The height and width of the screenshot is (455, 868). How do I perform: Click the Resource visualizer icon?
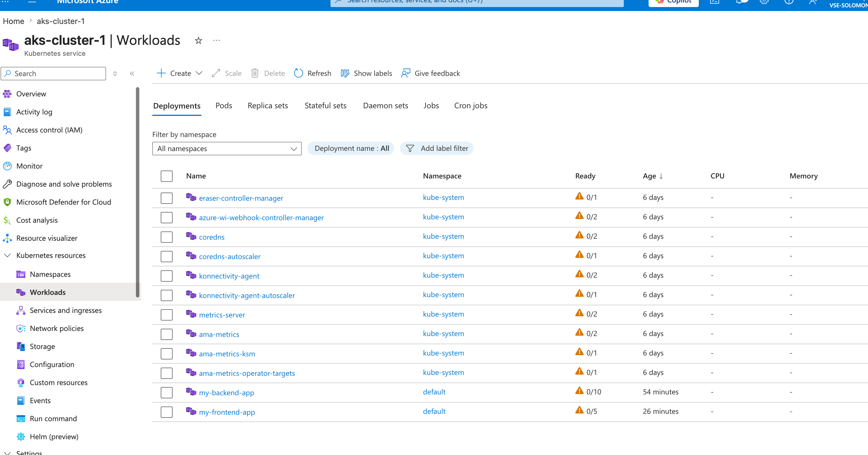[7, 238]
